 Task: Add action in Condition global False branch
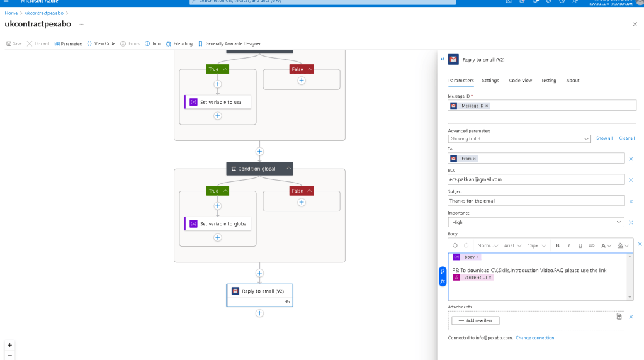pos(302,203)
